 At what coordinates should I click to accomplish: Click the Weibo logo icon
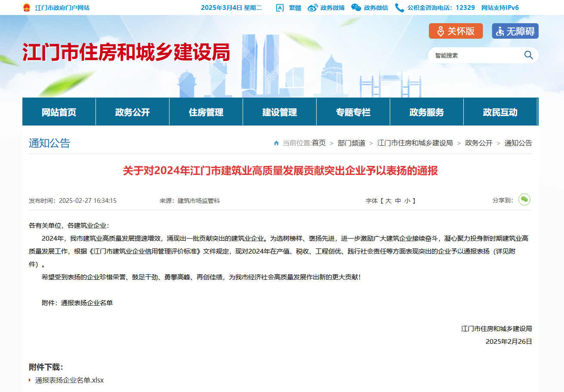coord(313,8)
